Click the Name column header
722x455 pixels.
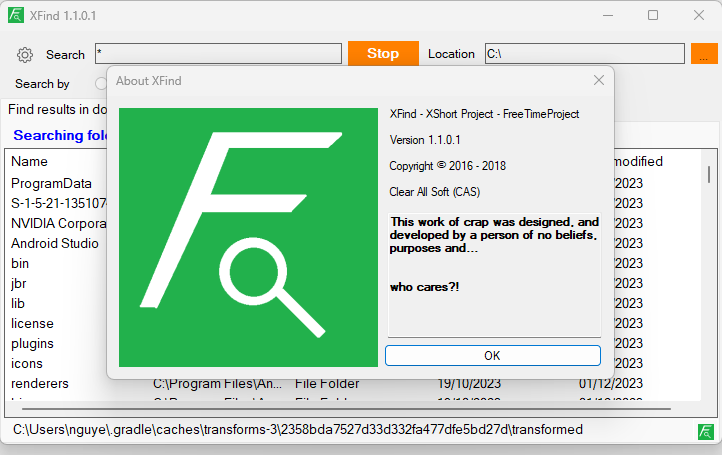pos(29,161)
